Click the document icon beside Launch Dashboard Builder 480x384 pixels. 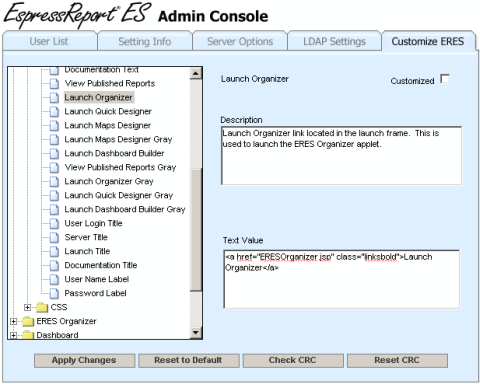point(54,153)
